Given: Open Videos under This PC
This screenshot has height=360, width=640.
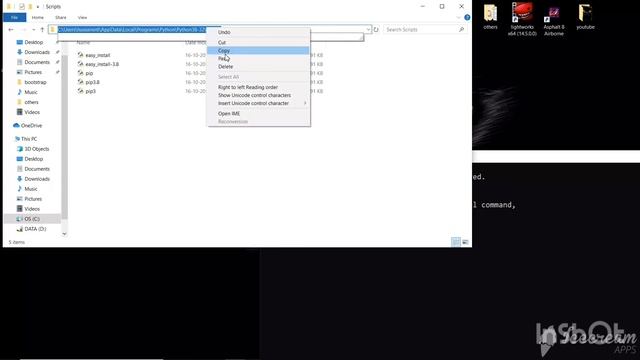Looking at the screenshot, I should click(32, 209).
